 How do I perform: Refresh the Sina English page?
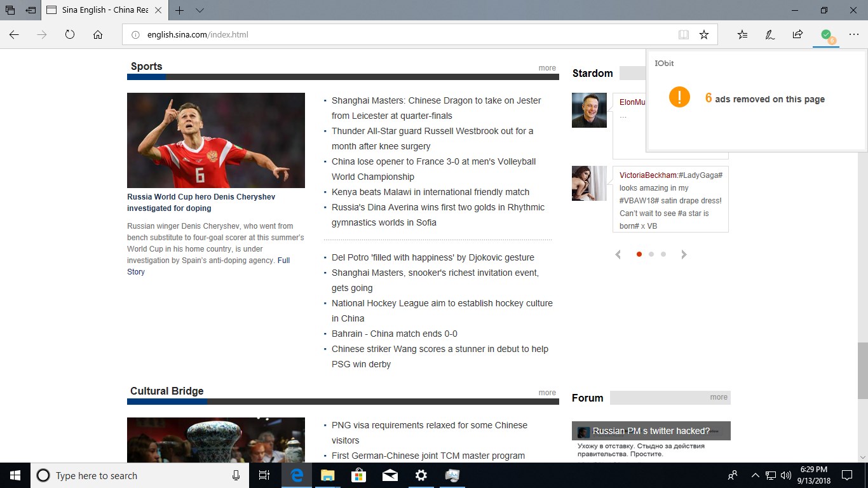(70, 35)
